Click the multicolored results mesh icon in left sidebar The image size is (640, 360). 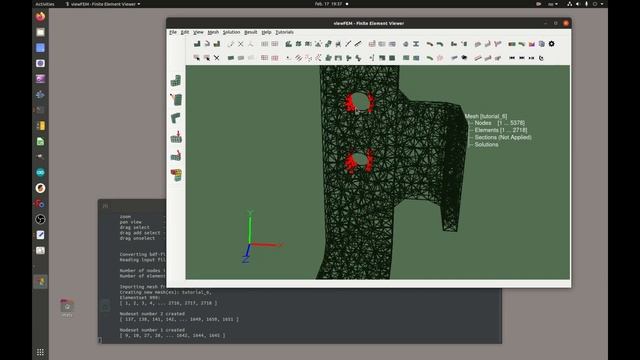tap(176, 175)
